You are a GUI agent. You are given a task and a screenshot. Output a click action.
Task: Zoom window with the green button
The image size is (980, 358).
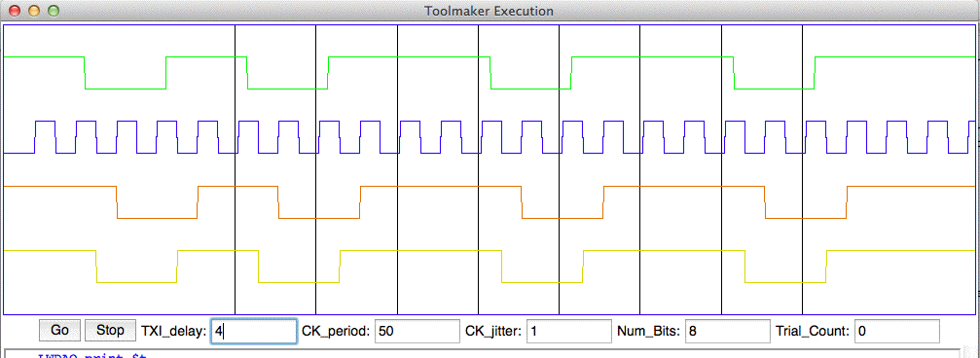click(54, 11)
